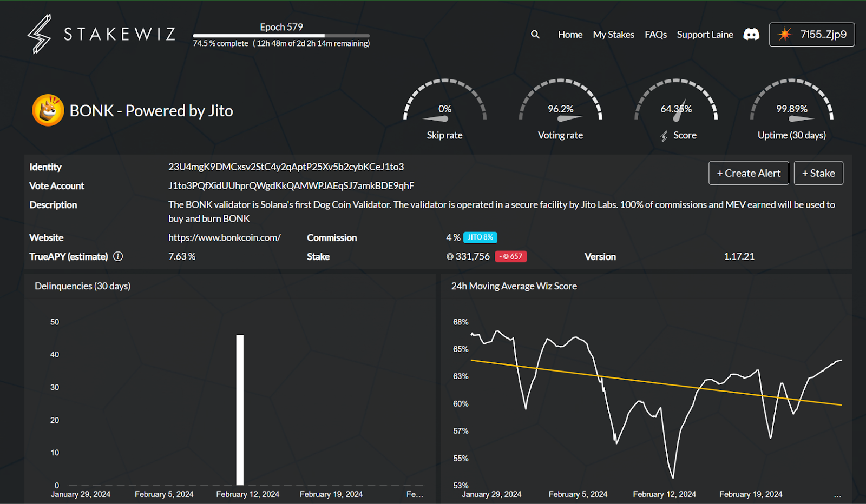
Task: Click the BONK - Powered by Jito title
Action: (152, 111)
